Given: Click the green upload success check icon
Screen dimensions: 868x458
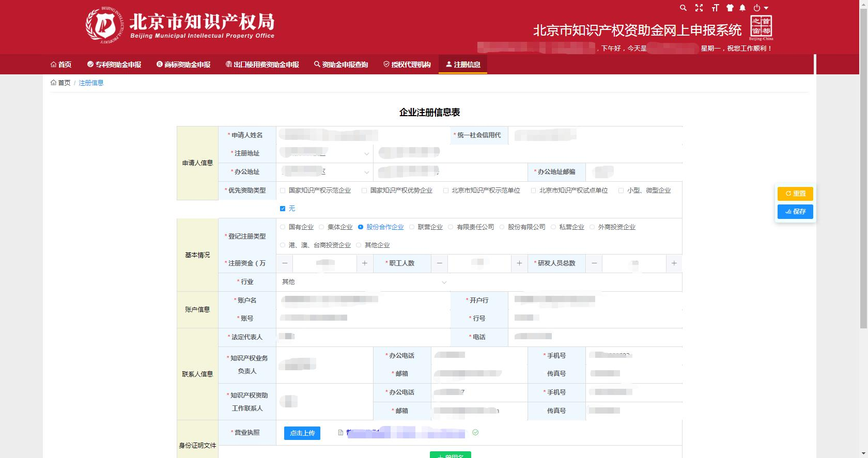Looking at the screenshot, I should coord(475,433).
